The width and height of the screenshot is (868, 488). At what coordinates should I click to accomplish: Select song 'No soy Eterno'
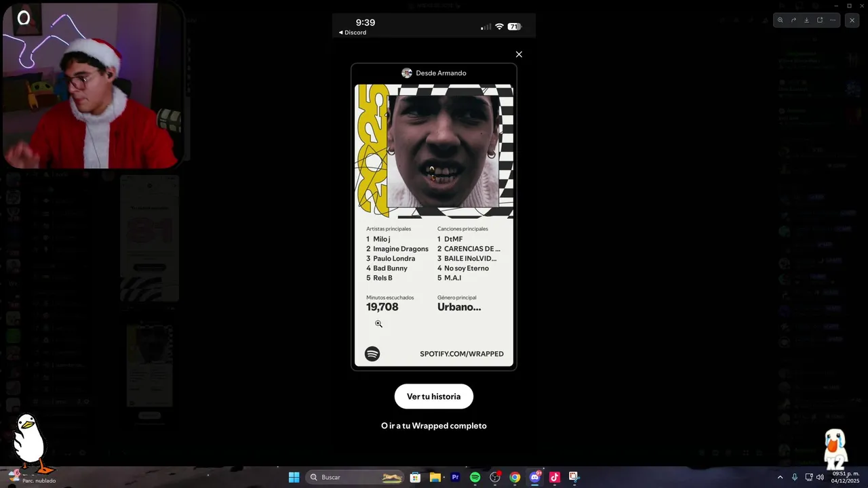tap(466, 268)
